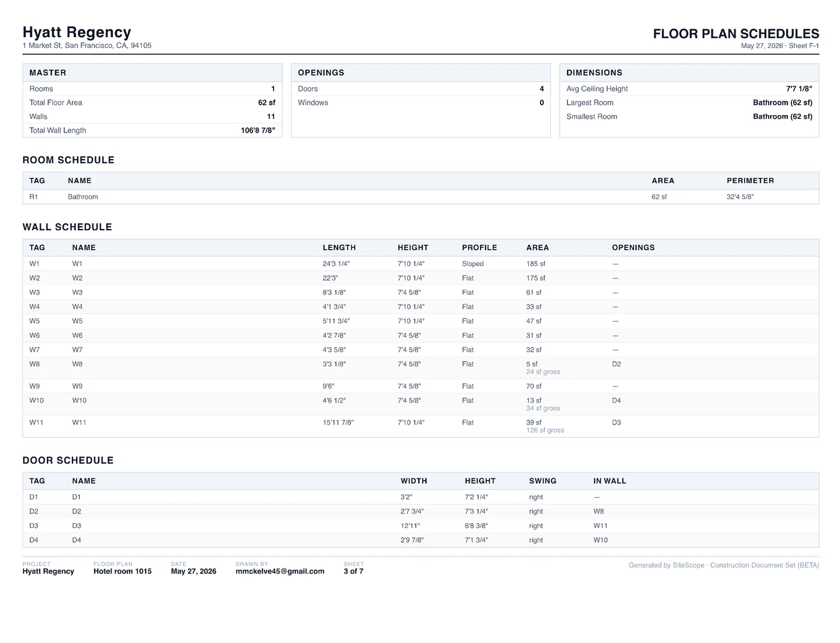Click the R1 perimeter value "32'4 5/8""

click(x=740, y=197)
